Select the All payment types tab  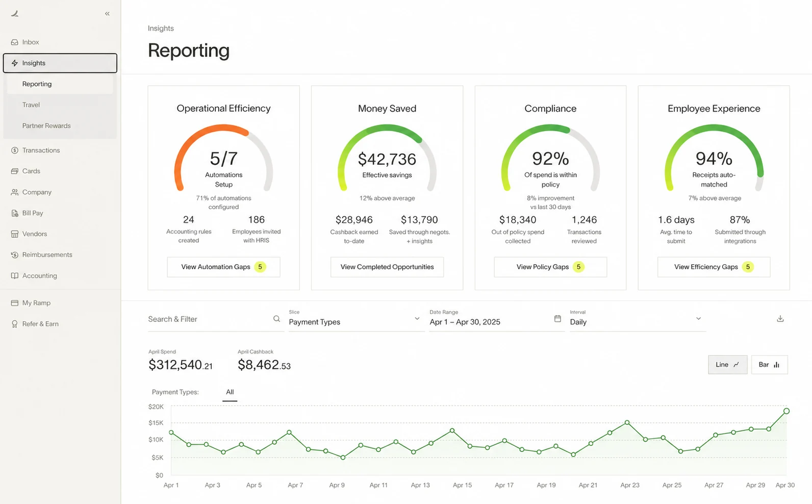(230, 392)
